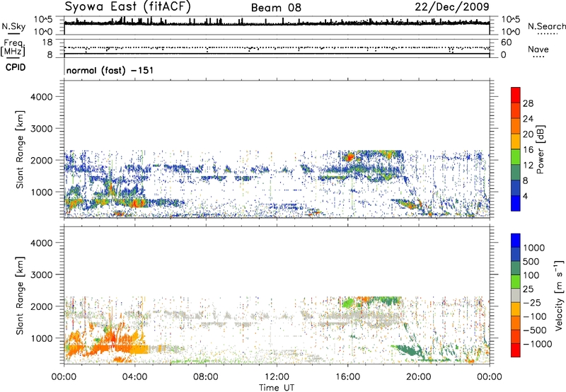
Task: Click the '12:00' time tick label
Action: 277,377
